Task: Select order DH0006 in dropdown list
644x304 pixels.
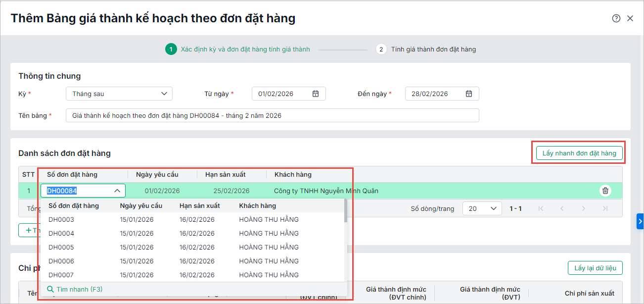Action: 192,261
